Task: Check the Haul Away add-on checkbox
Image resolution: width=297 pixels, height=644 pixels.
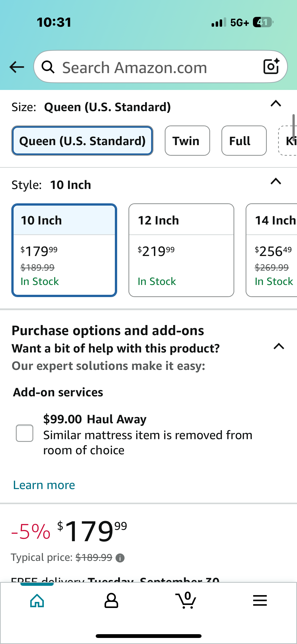Action: coord(24,433)
